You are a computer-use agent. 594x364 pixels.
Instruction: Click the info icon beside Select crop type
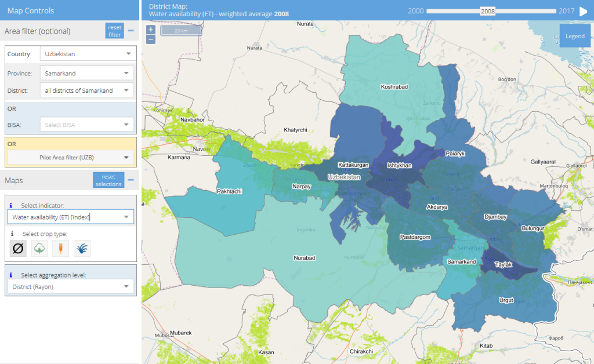click(12, 234)
